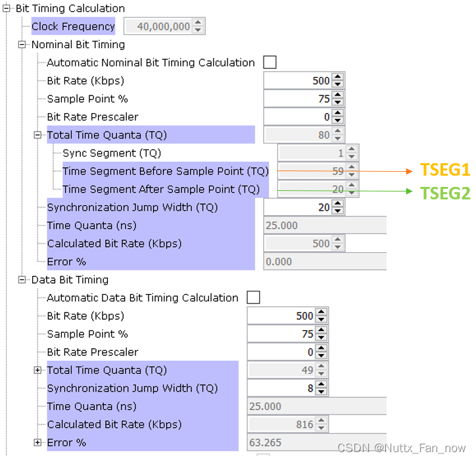Click Clock Frequency up arrow
Image resolution: width=476 pixels, height=460 pixels.
coord(198,23)
